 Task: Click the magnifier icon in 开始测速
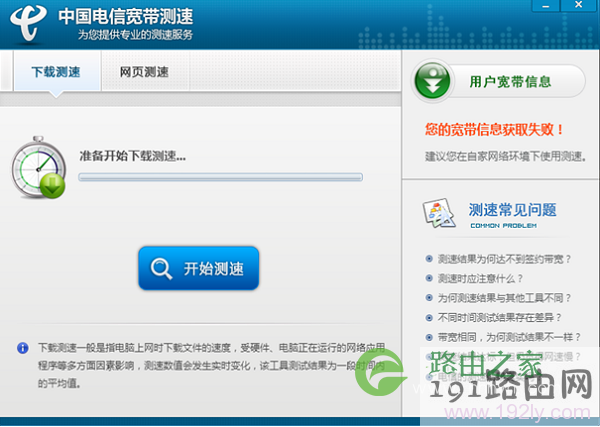pos(161,269)
